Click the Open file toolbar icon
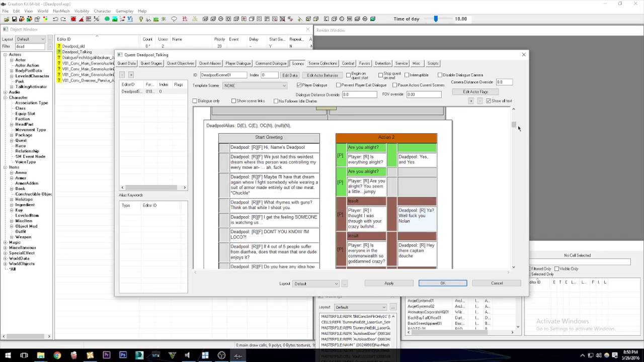644x362 pixels. click(x=7, y=19)
